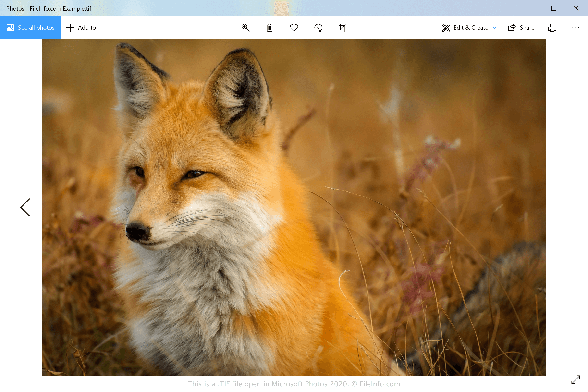This screenshot has width=588, height=392.
Task: Go to previous photo arrow
Action: [25, 207]
